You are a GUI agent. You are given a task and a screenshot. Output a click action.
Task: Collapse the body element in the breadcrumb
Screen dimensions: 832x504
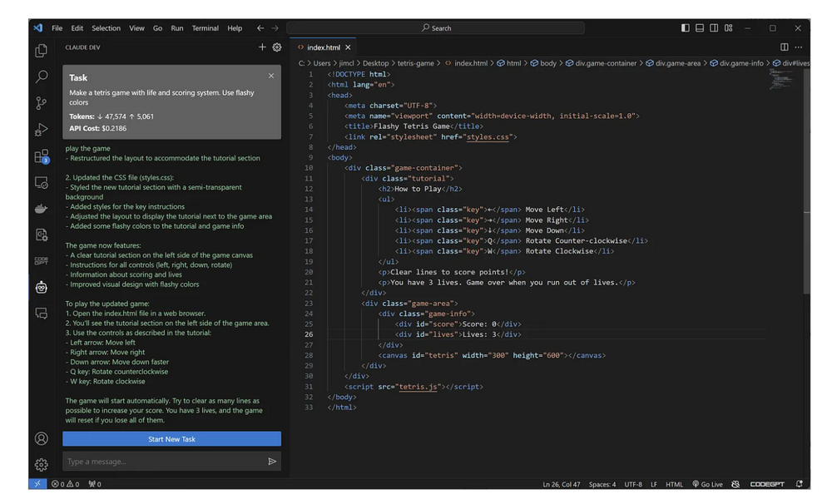[548, 62]
